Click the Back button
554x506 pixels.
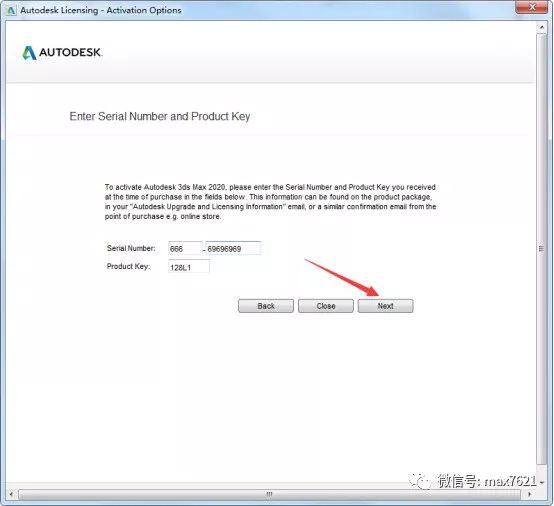266,306
